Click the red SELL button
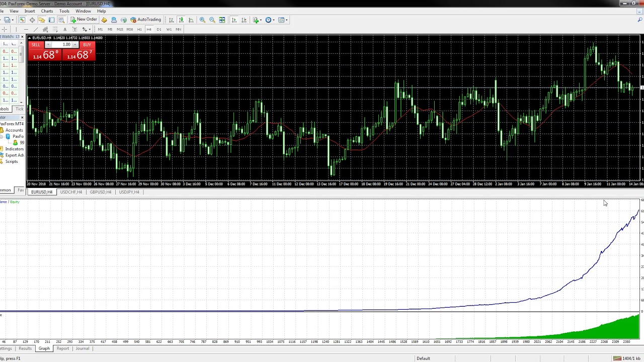 click(x=36, y=45)
